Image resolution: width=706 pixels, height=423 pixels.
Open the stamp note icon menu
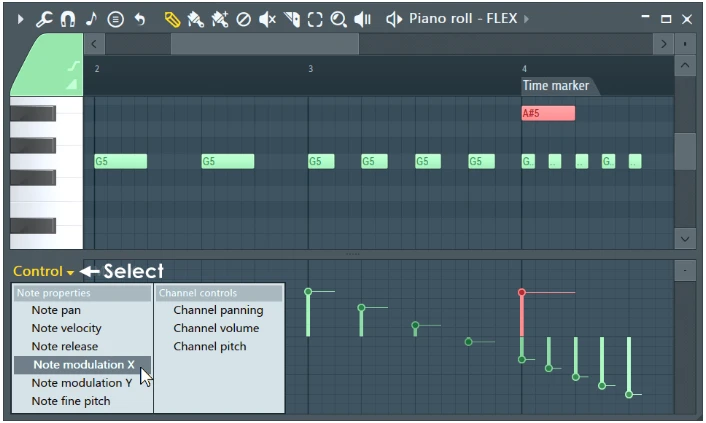[92, 19]
